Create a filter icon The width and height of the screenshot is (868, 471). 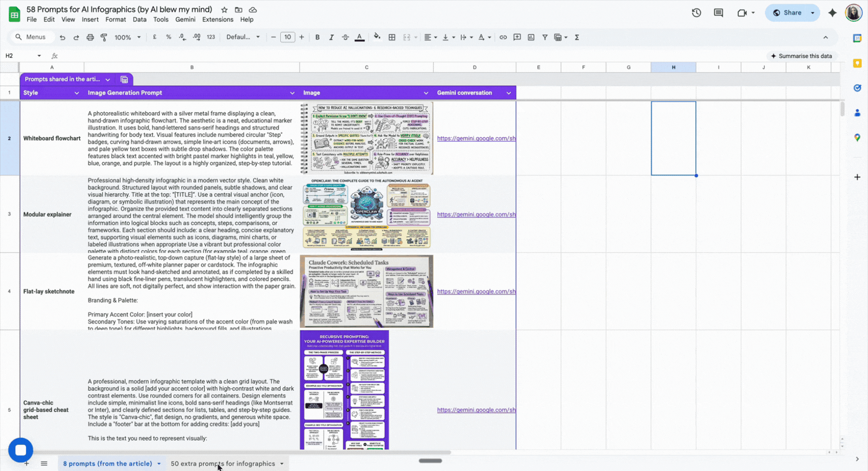point(545,37)
